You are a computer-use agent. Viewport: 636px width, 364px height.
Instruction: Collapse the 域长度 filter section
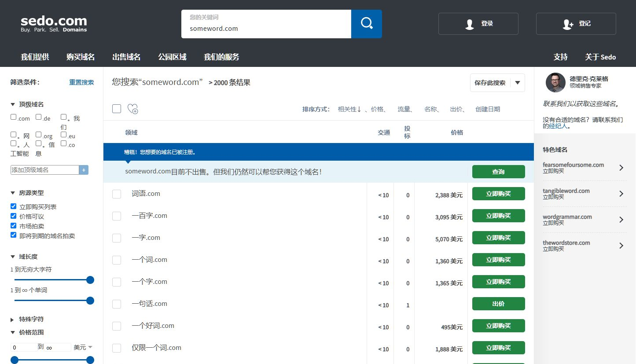pyautogui.click(x=12, y=257)
